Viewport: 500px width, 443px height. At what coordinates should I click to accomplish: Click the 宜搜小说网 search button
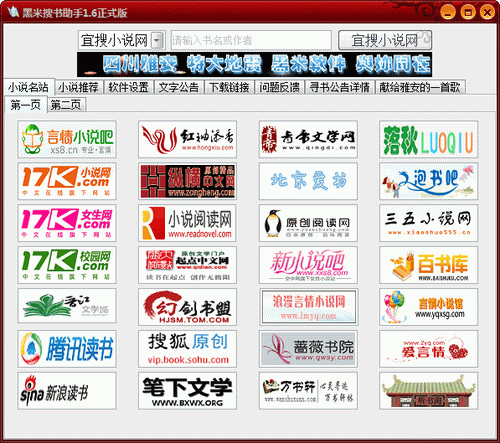point(385,40)
